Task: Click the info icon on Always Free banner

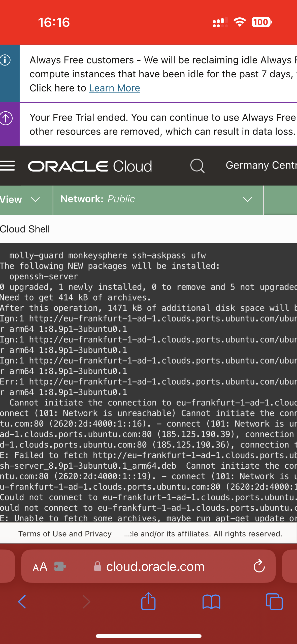Action: (x=5, y=60)
